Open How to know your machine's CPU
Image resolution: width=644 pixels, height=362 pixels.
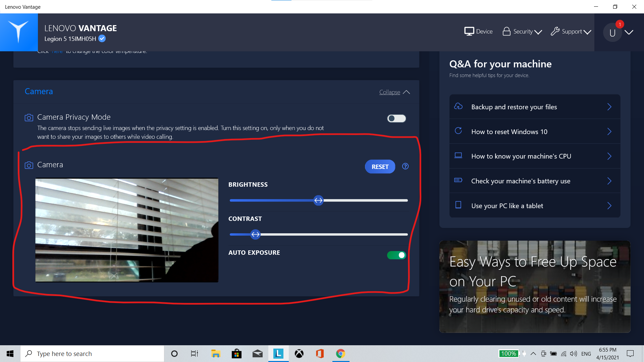535,156
